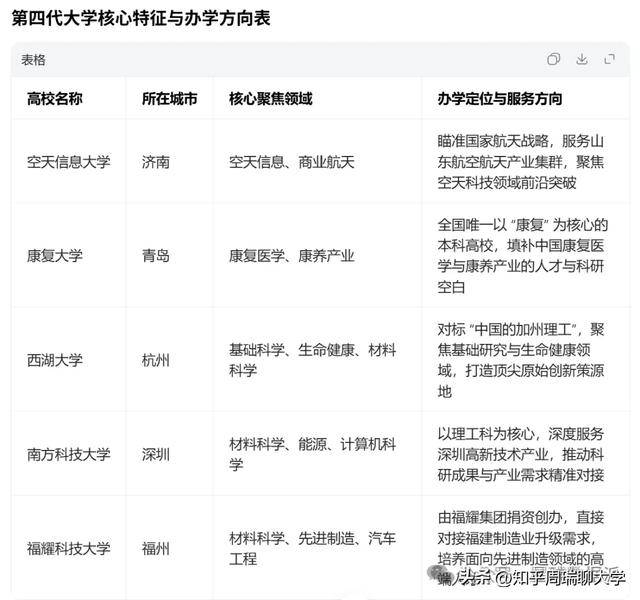Viewport: 640px width, 600px height.
Task: Select the 办学定位与服务方向 column header
Action: click(500, 99)
